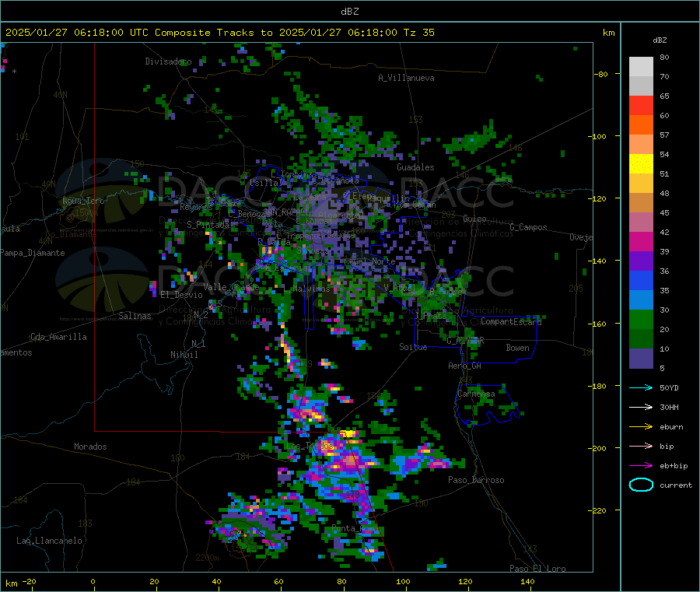
Task: Click the 'Valle_Grande' map label
Action: click(x=231, y=287)
